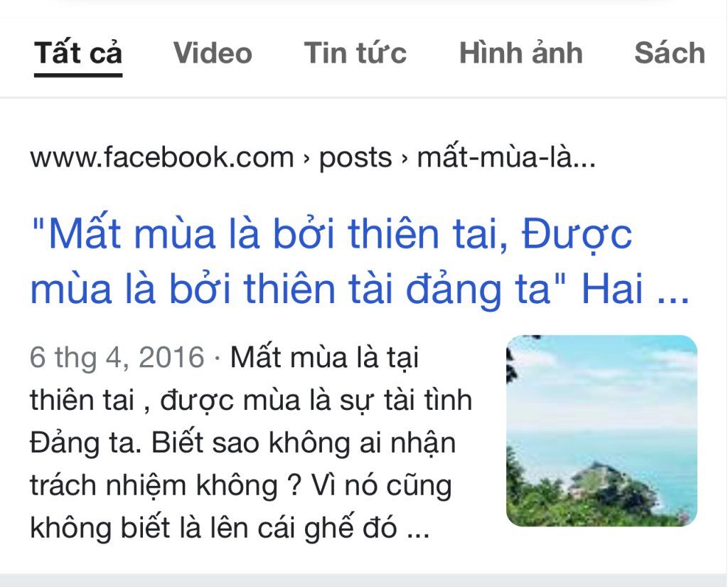Click the chevron after posts
The height and width of the screenshot is (587, 728).
405,159
